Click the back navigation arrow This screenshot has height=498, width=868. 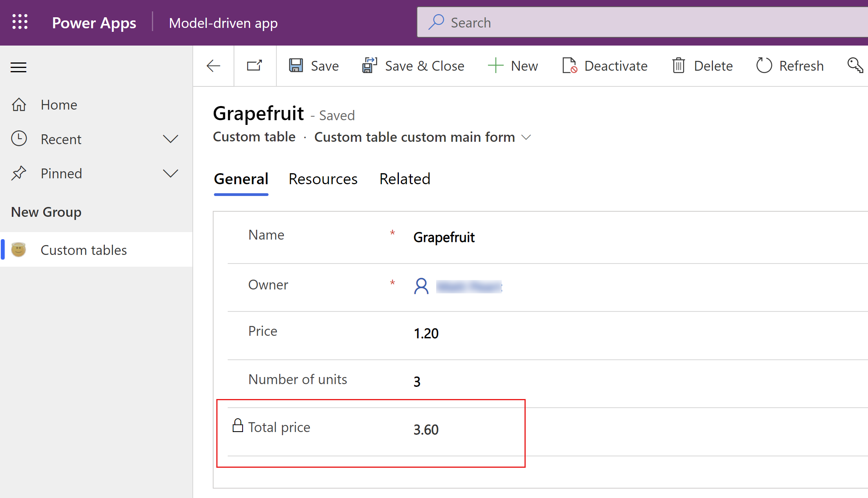click(x=214, y=65)
